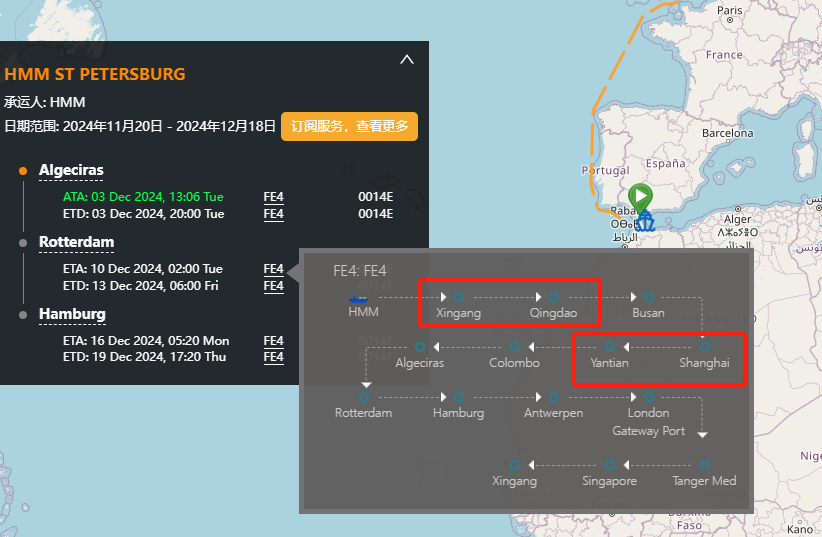Click FE4 link on Rotterdam ETA row

[274, 269]
